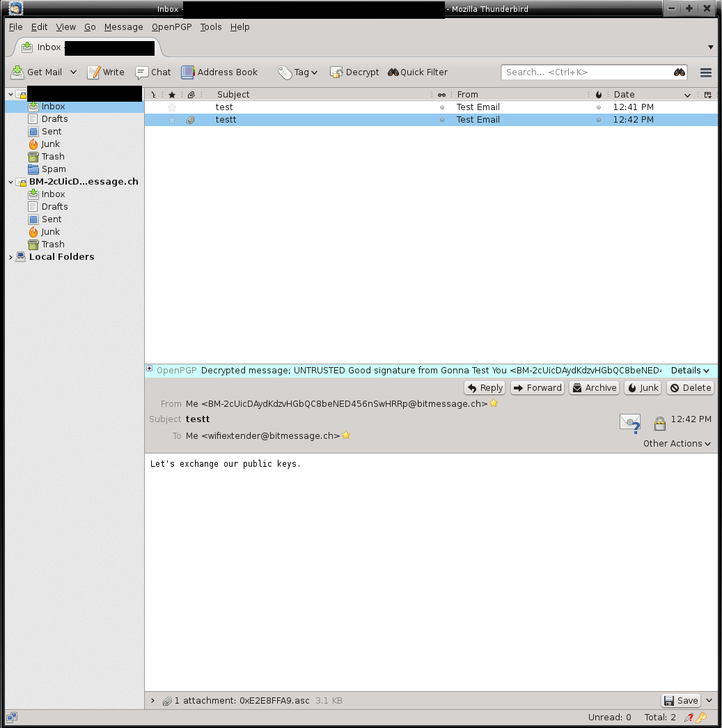The height and width of the screenshot is (728, 722).
Task: Forward the testt message
Action: [x=537, y=387]
